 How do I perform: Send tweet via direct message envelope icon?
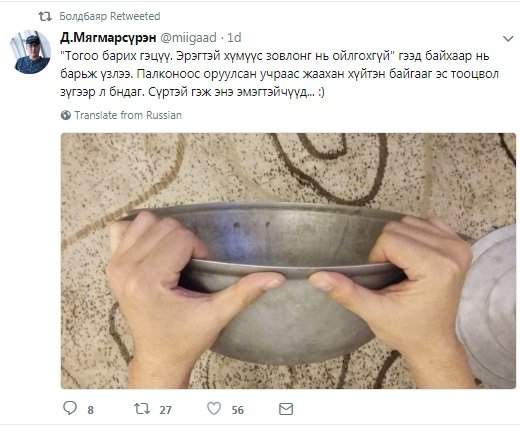click(x=286, y=409)
